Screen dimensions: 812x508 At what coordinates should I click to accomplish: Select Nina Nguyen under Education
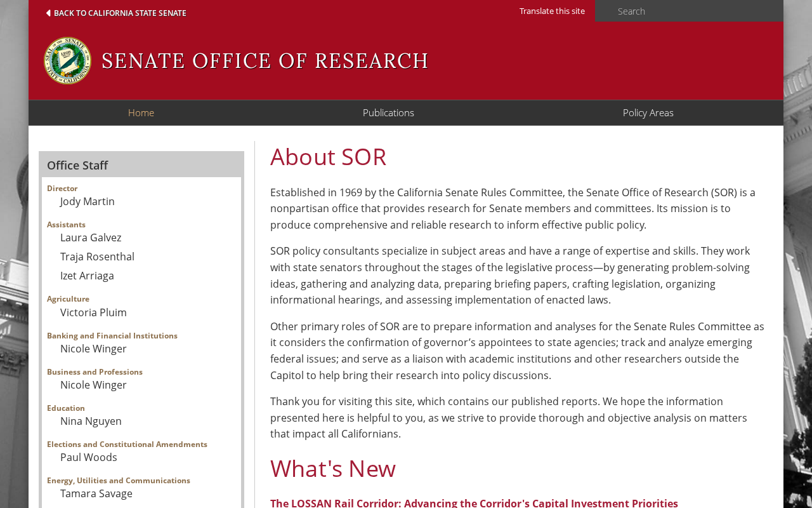point(91,421)
